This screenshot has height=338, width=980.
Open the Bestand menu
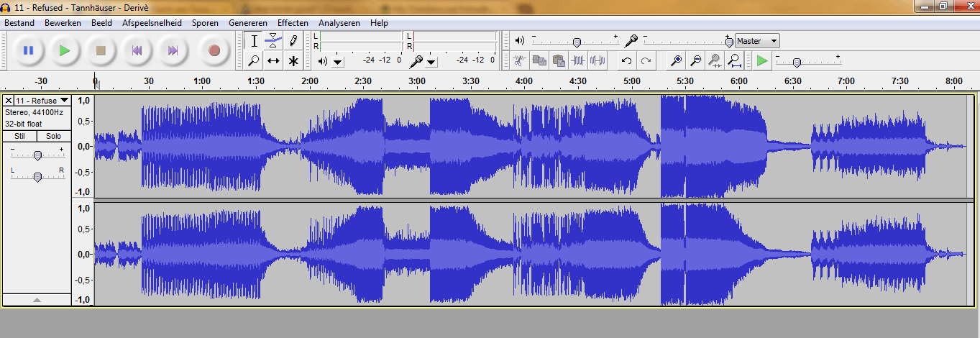pos(19,23)
